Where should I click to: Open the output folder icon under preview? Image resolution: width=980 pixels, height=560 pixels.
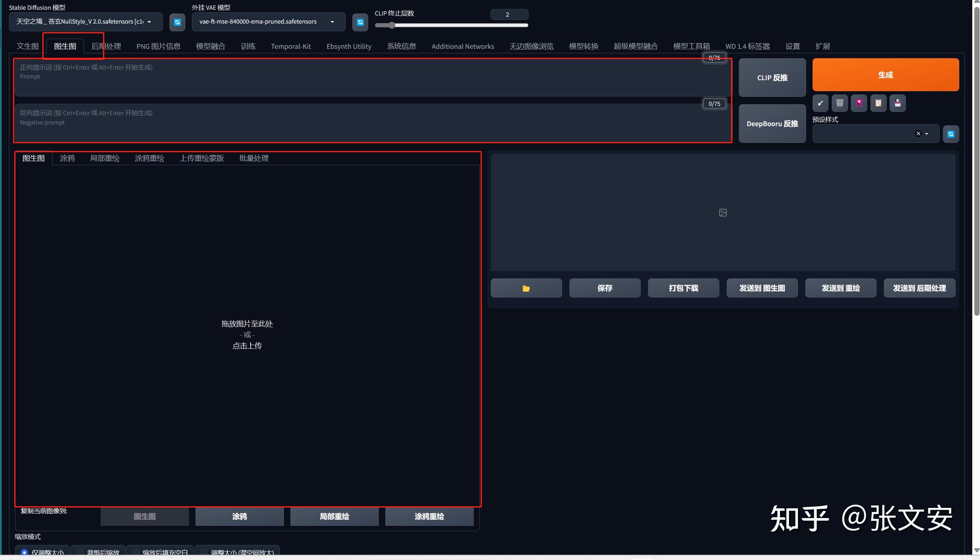(x=526, y=288)
